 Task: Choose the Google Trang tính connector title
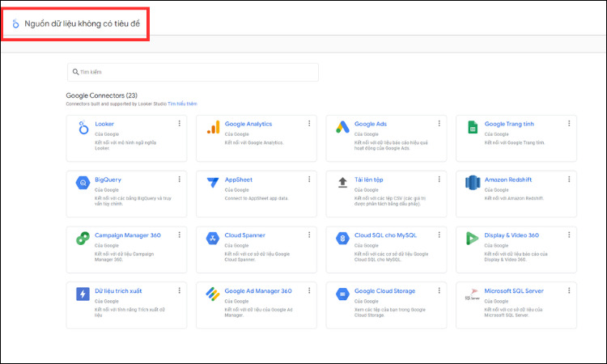509,124
